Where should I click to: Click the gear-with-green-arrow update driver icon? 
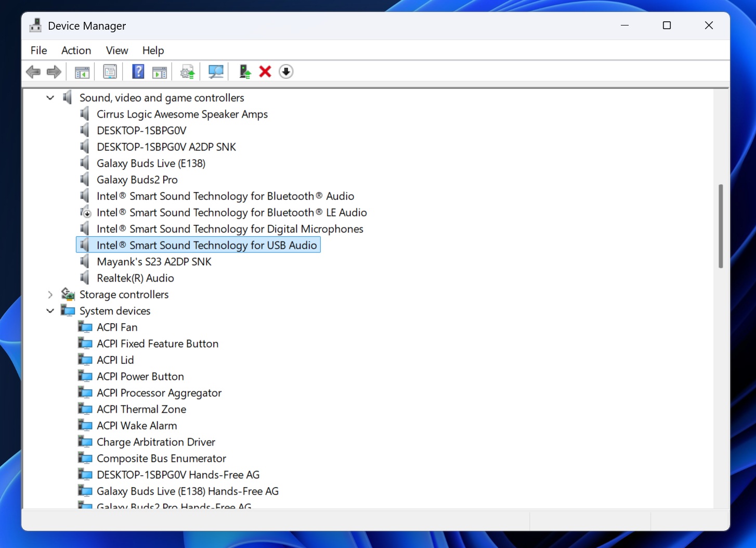187,72
